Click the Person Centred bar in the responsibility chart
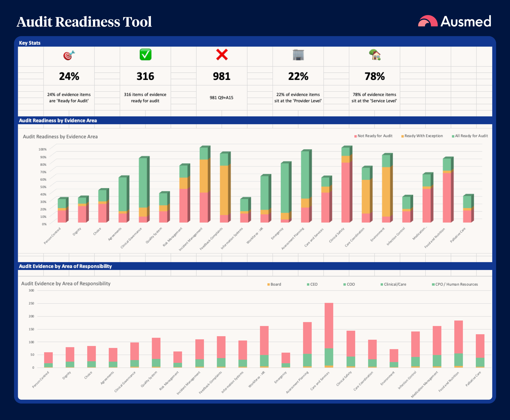 point(48,360)
